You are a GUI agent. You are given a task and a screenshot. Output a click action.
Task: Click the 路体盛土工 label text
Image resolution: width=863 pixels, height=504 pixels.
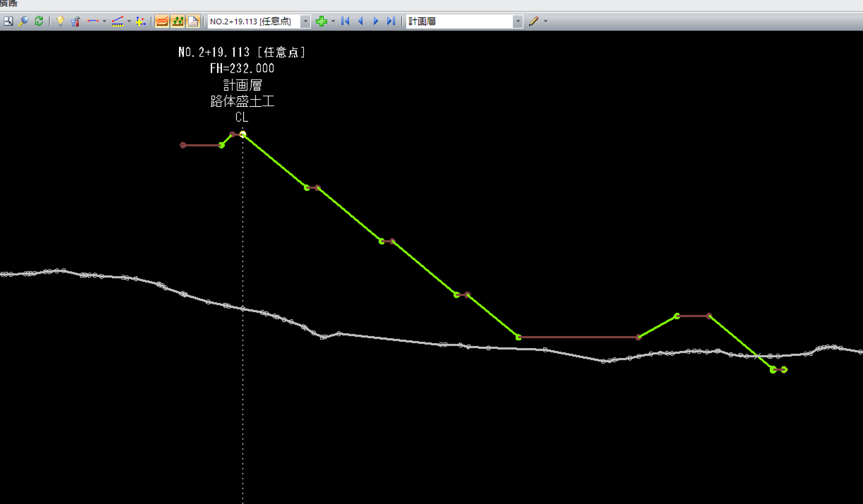click(242, 101)
